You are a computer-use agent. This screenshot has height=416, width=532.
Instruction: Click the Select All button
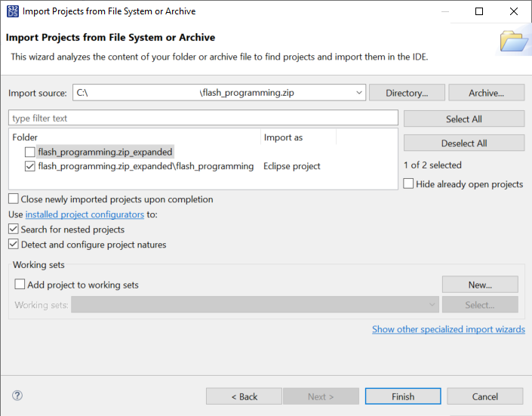(x=463, y=119)
